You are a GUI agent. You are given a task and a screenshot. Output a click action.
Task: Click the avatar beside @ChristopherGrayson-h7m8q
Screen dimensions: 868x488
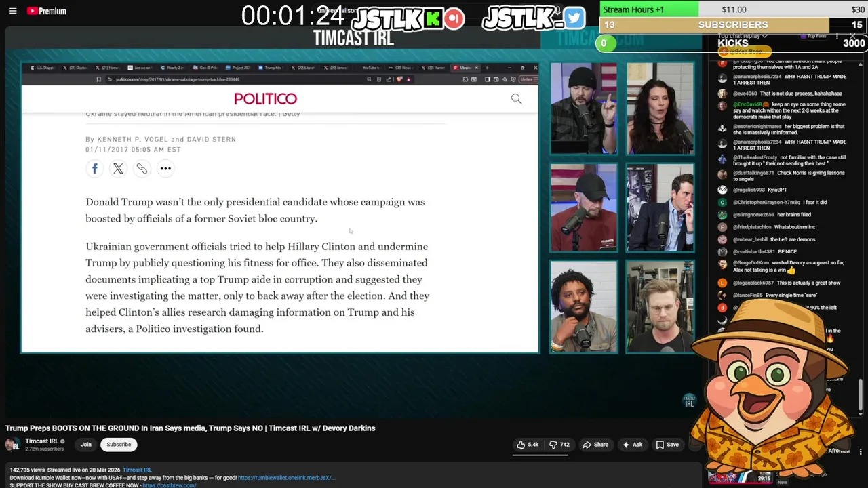(722, 202)
